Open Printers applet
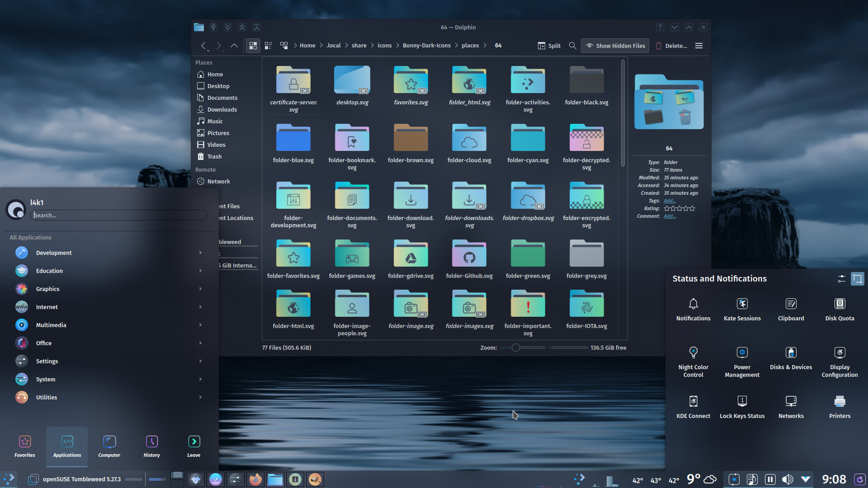Screen dimensions: 868x488 click(x=840, y=407)
